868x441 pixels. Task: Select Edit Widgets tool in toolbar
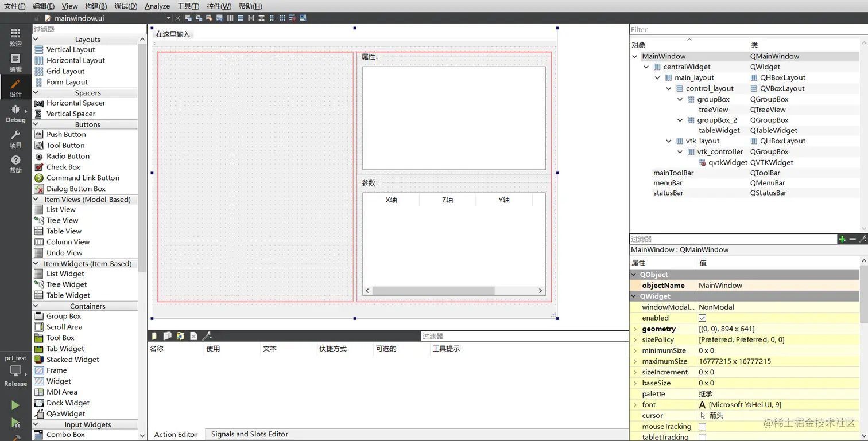(188, 18)
